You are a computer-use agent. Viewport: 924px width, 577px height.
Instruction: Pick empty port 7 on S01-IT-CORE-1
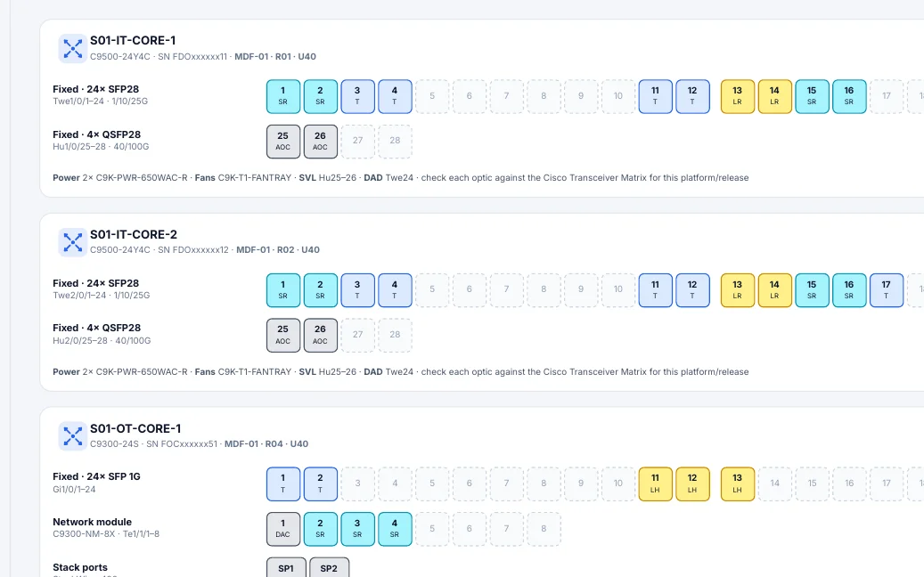tap(506, 96)
